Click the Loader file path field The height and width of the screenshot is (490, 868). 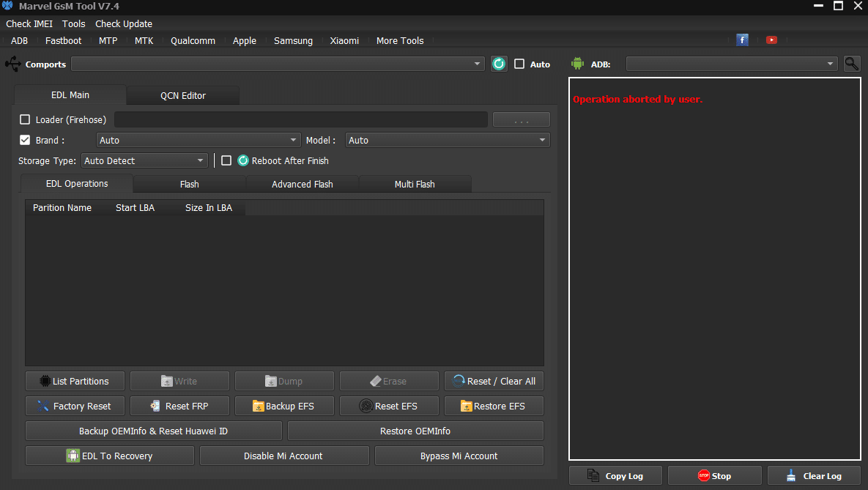click(300, 119)
